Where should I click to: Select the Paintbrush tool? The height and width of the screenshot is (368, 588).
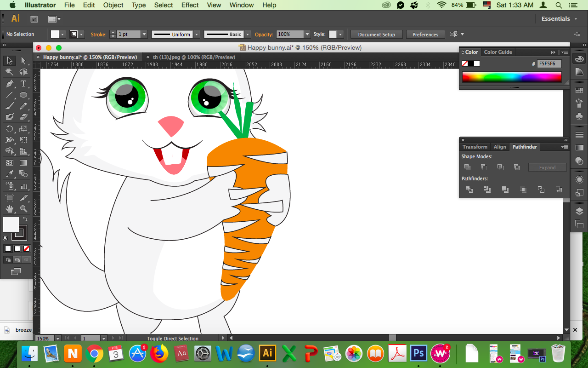click(9, 106)
